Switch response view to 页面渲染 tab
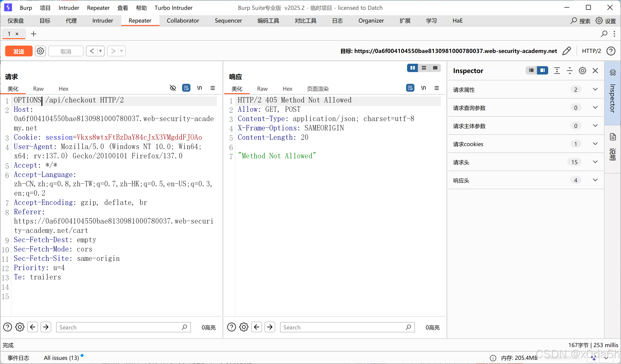 (318, 89)
